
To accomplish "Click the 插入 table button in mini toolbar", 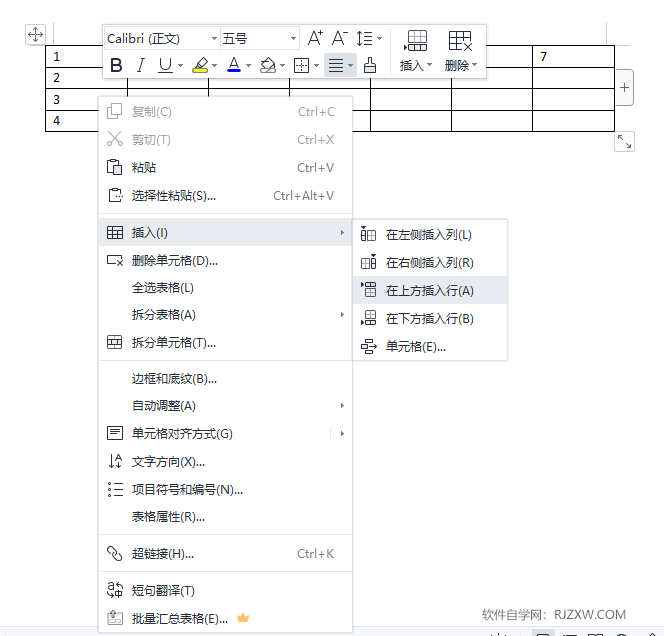I will (416, 51).
